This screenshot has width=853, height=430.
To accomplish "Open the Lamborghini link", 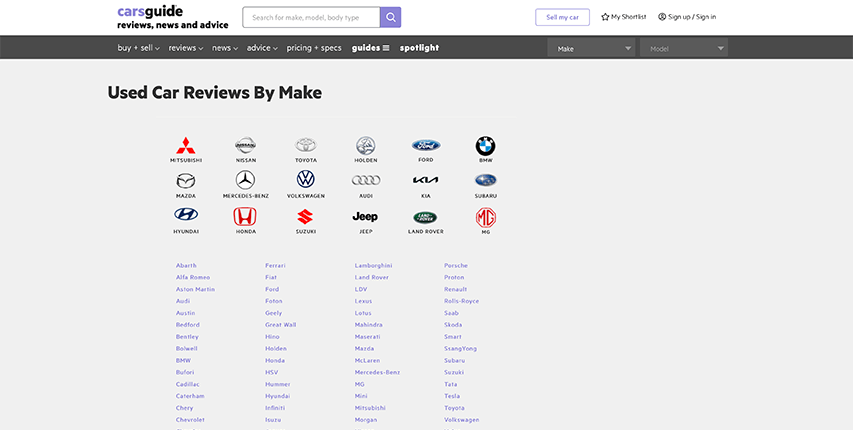I will tap(373, 266).
